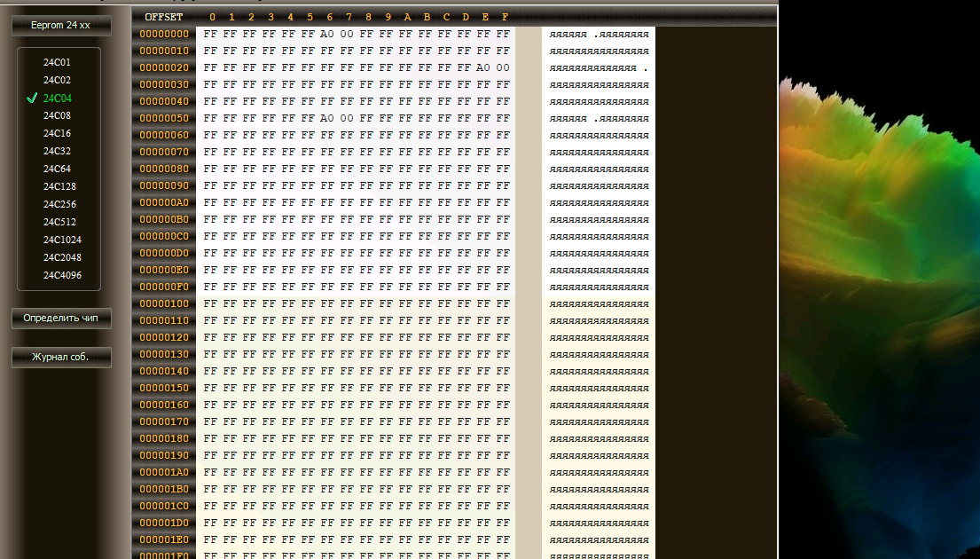
Task: Choose 24C128 in the chip list
Action: [x=59, y=187]
